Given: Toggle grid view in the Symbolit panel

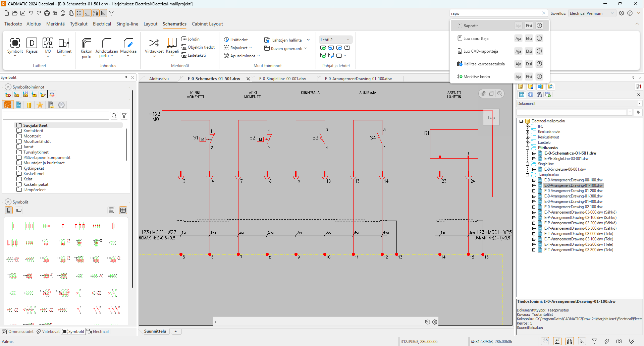Looking at the screenshot, I should click(x=123, y=210).
